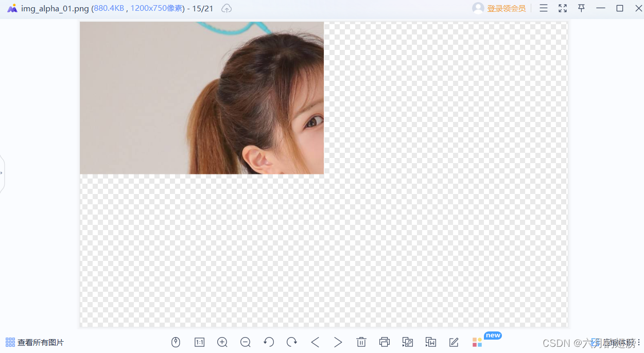Edit the image with pencil icon
This screenshot has height=353, width=644.
454,342
